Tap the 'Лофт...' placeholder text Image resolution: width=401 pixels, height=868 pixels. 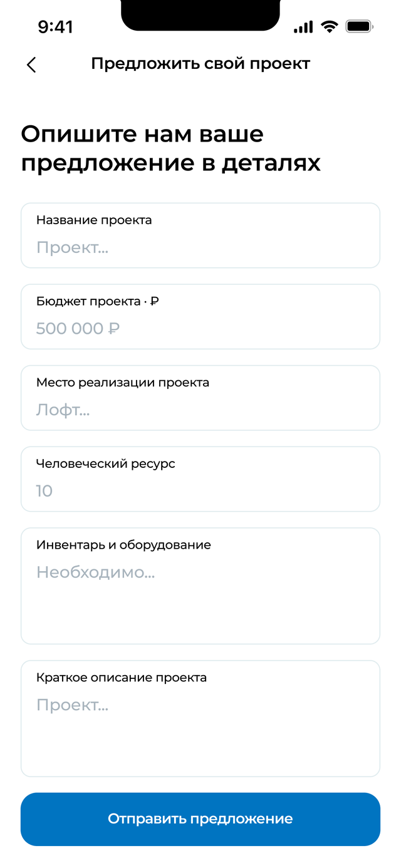click(63, 410)
